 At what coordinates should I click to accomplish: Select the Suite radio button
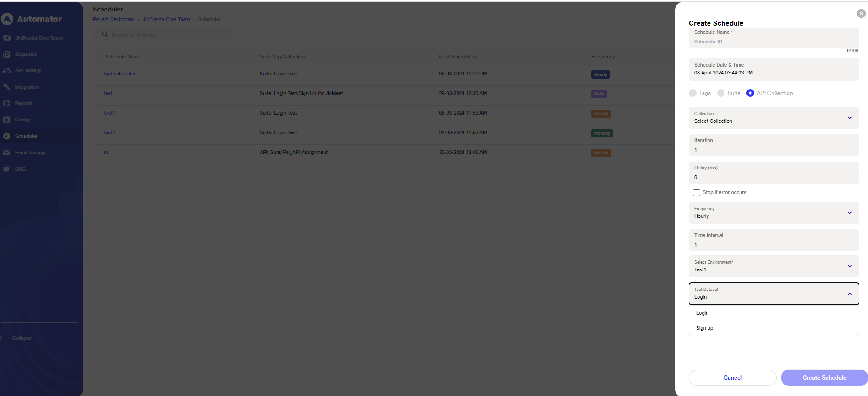click(721, 93)
